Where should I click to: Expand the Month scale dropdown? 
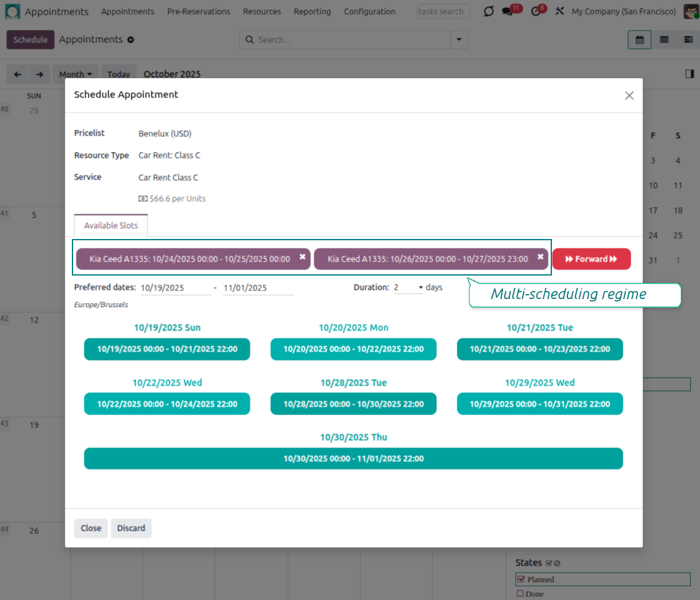click(75, 74)
